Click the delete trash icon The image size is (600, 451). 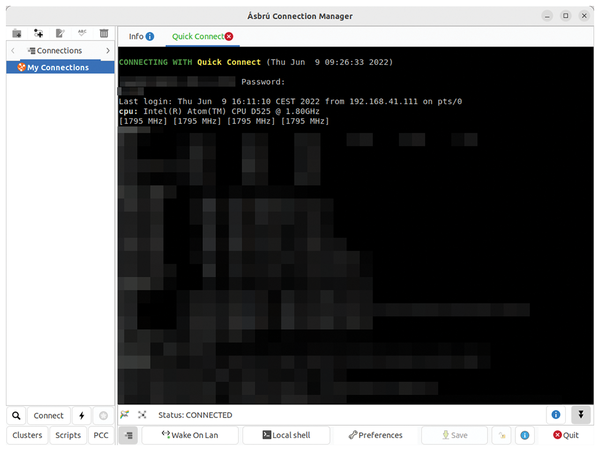pos(104,33)
